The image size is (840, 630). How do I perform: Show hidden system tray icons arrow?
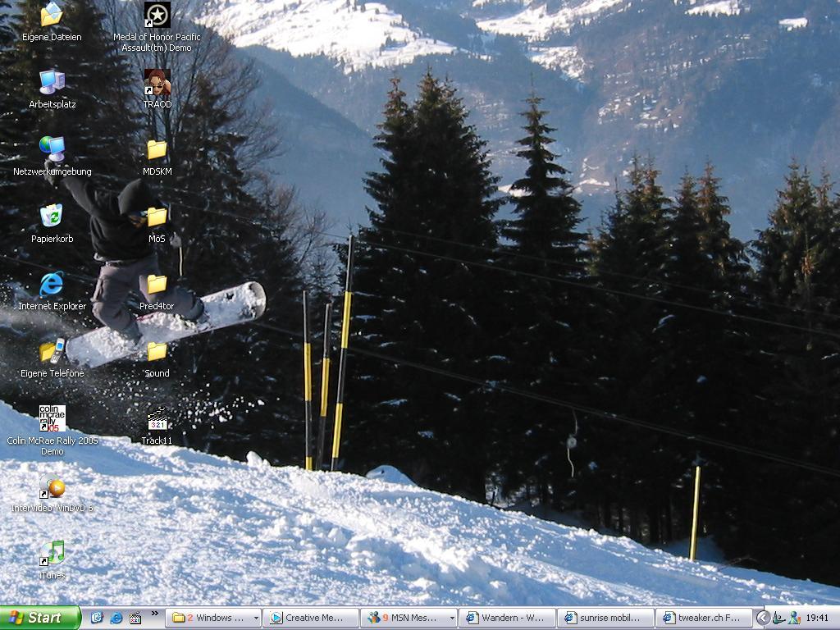(762, 618)
